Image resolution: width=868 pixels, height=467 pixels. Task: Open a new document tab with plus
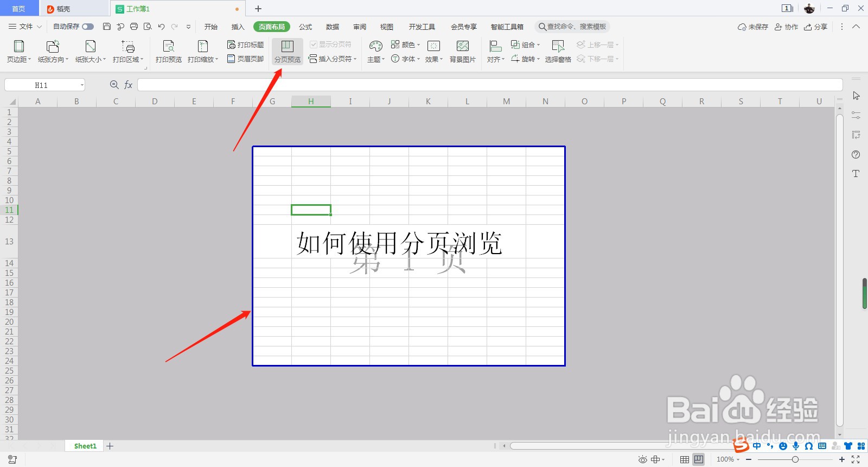coord(258,9)
